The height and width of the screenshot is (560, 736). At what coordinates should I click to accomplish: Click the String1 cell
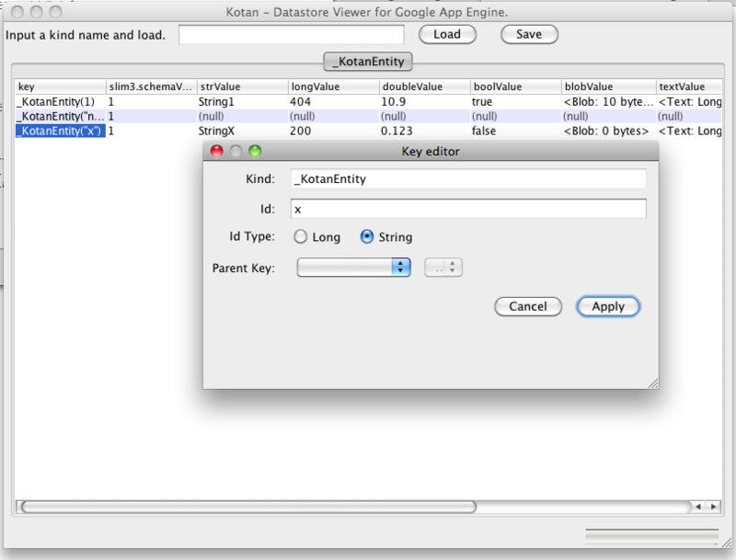pyautogui.click(x=243, y=102)
